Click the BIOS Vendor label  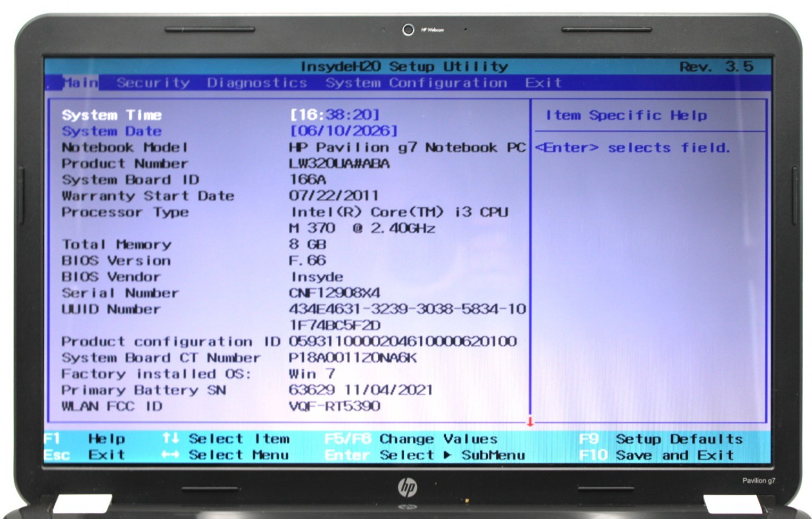point(111,277)
